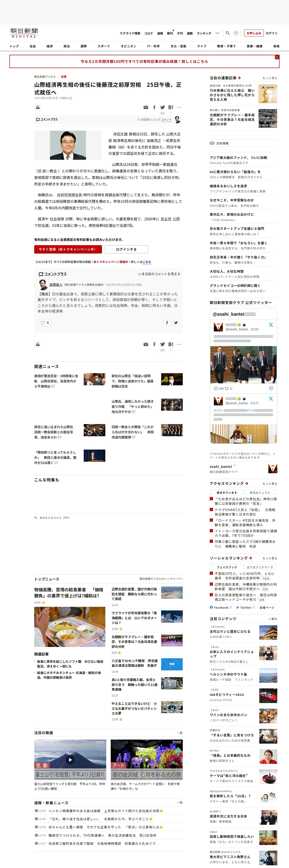Open the 政治 section in navigation
Screen dimensions: 289x868
[x=67, y=46]
